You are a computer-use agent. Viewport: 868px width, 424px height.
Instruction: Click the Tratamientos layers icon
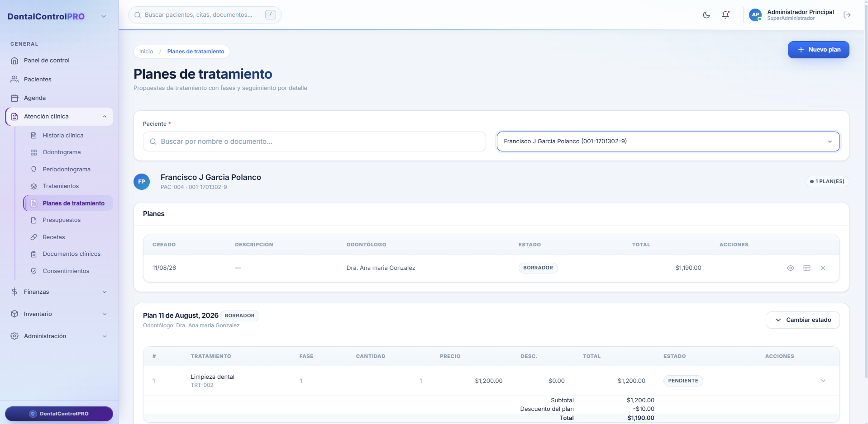33,186
